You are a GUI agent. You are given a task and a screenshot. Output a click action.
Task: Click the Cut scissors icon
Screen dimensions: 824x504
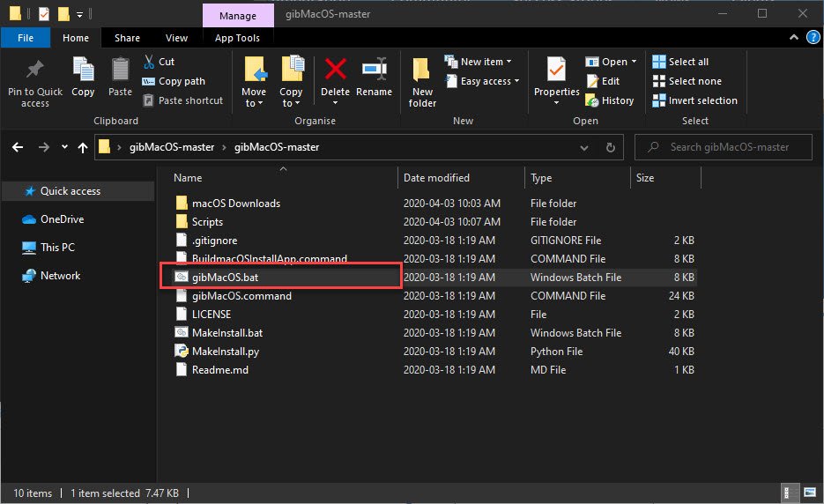(149, 62)
